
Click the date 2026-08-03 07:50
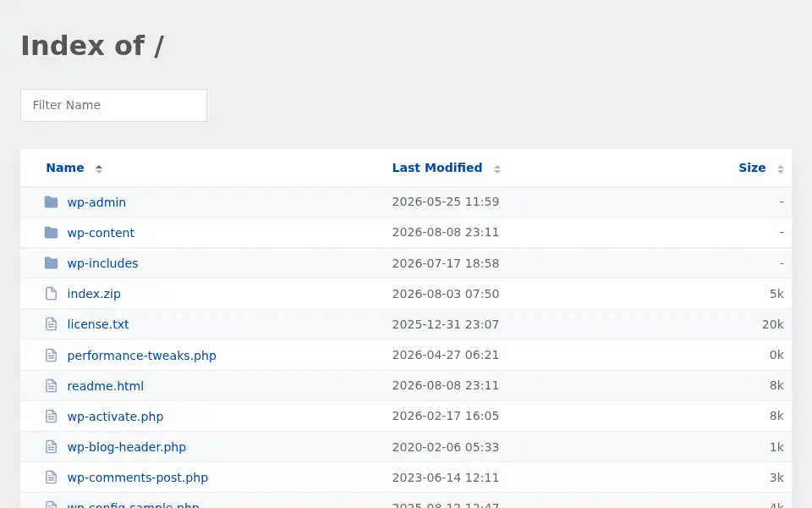(x=446, y=294)
